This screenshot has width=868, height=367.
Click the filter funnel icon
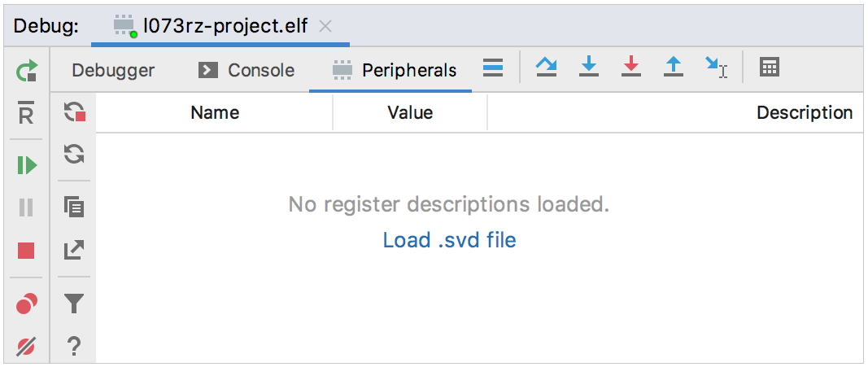tap(74, 304)
